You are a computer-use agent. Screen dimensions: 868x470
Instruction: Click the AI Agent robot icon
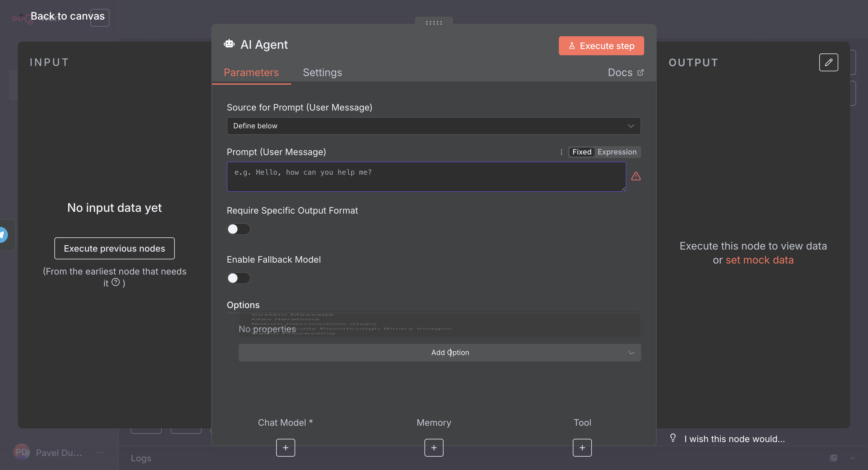(x=229, y=44)
